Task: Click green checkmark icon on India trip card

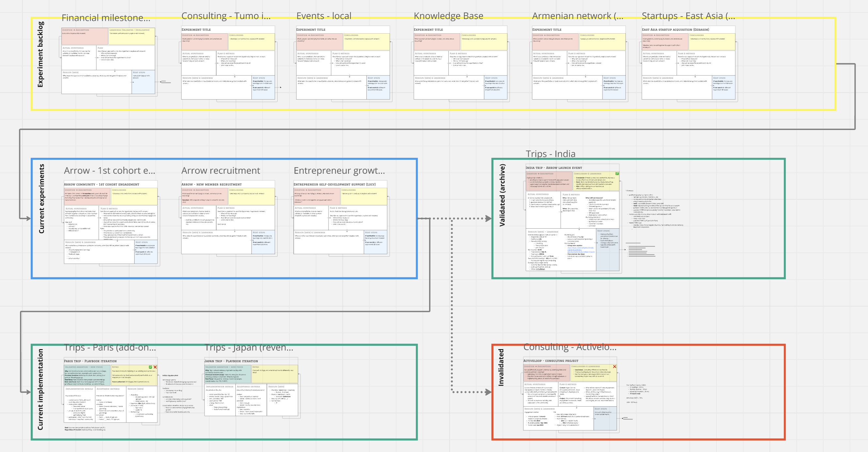Action: coord(617,174)
